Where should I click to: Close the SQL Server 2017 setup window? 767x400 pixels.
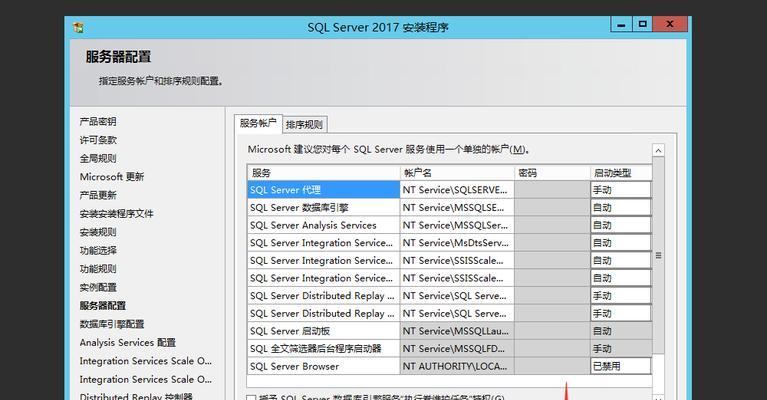670,24
